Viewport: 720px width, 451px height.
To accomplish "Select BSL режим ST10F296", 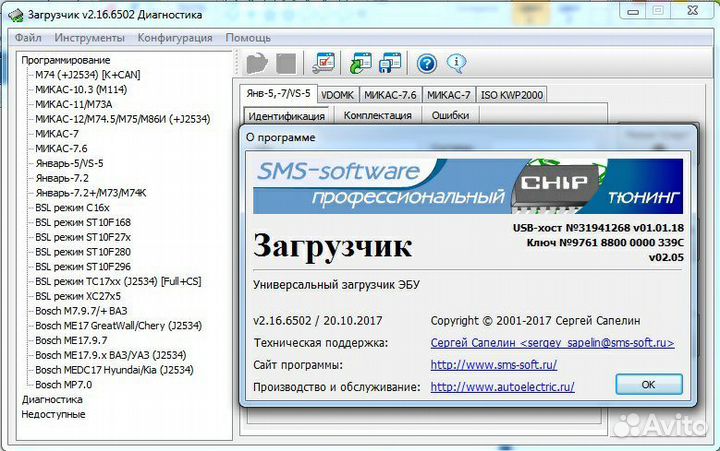I will 83,266.
